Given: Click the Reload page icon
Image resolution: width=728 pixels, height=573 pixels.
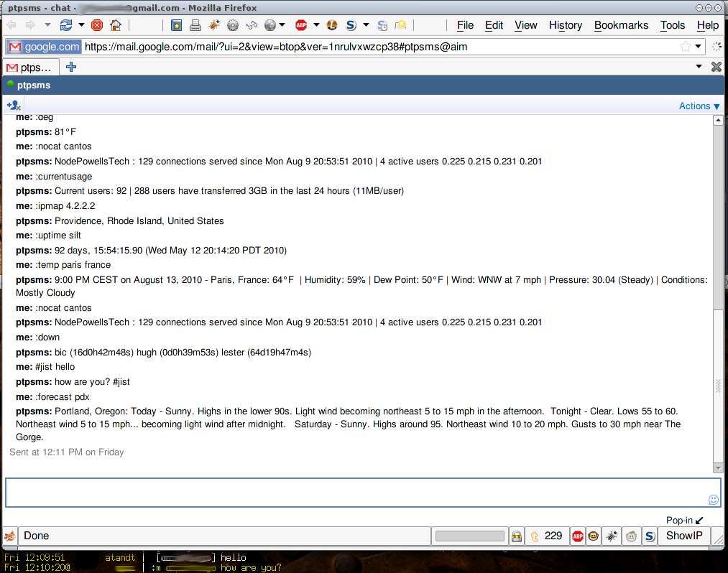Looking at the screenshot, I should pos(66,25).
